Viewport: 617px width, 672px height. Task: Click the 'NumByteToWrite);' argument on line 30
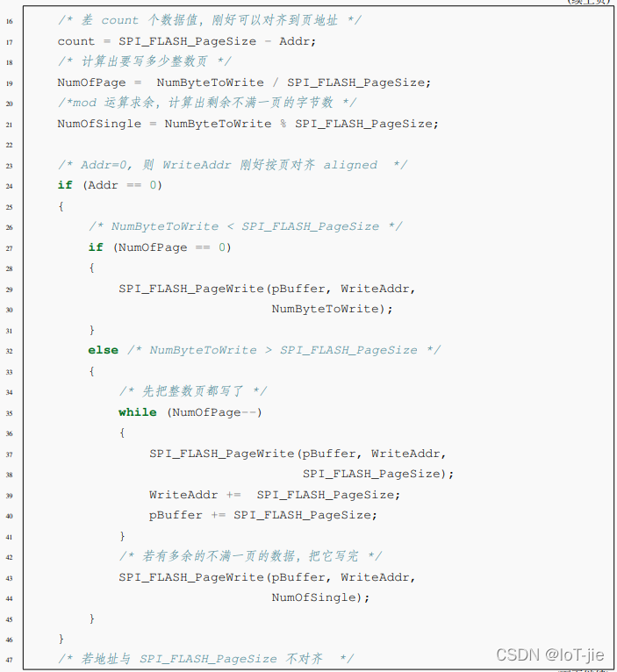(x=332, y=309)
